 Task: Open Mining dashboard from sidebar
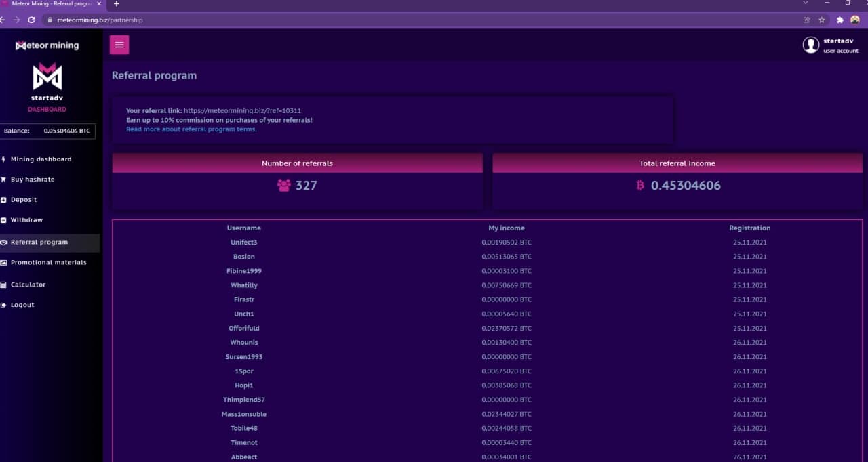[41, 159]
